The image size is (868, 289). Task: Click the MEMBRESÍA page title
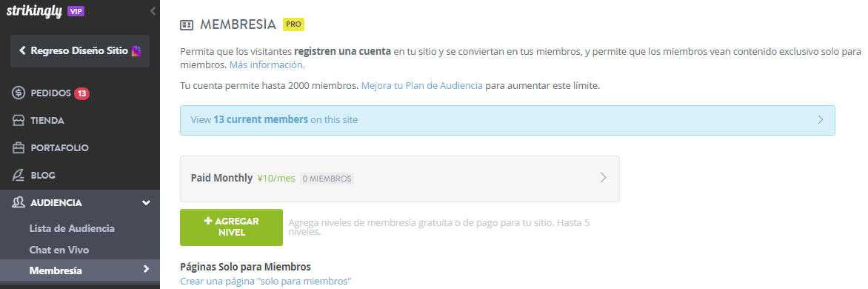pyautogui.click(x=238, y=25)
